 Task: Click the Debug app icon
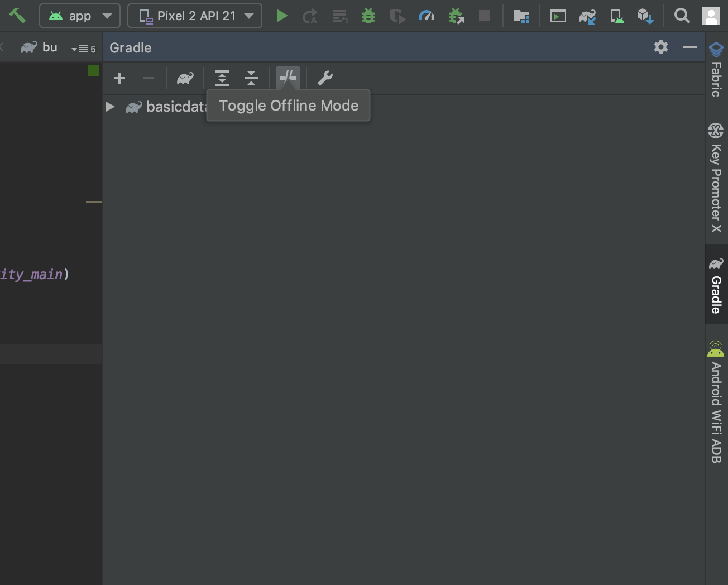368,16
